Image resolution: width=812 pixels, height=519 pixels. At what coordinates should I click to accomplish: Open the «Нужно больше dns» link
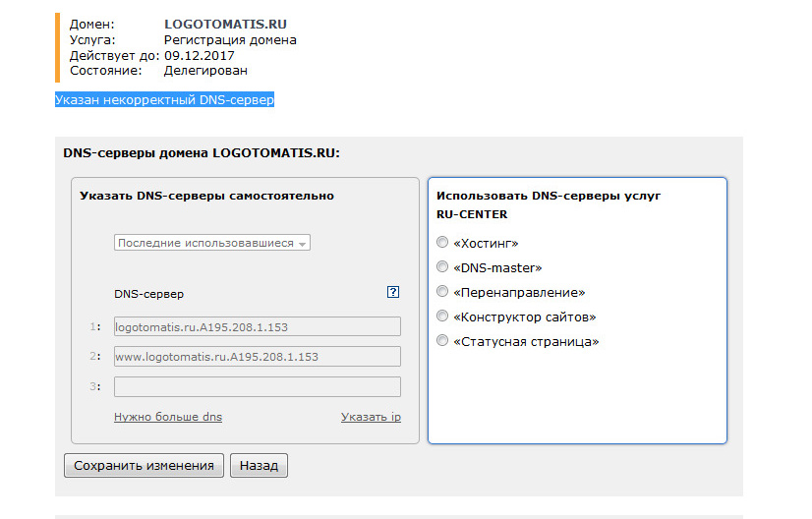[x=168, y=417]
